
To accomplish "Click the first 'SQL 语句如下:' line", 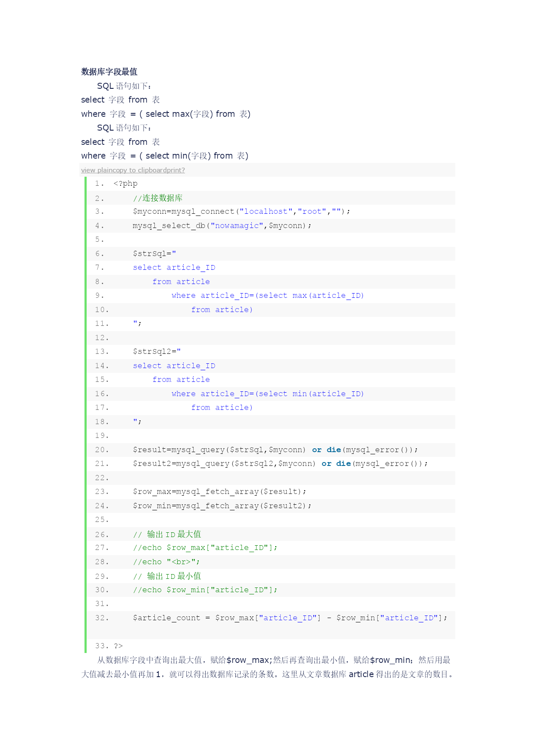I will click(124, 86).
